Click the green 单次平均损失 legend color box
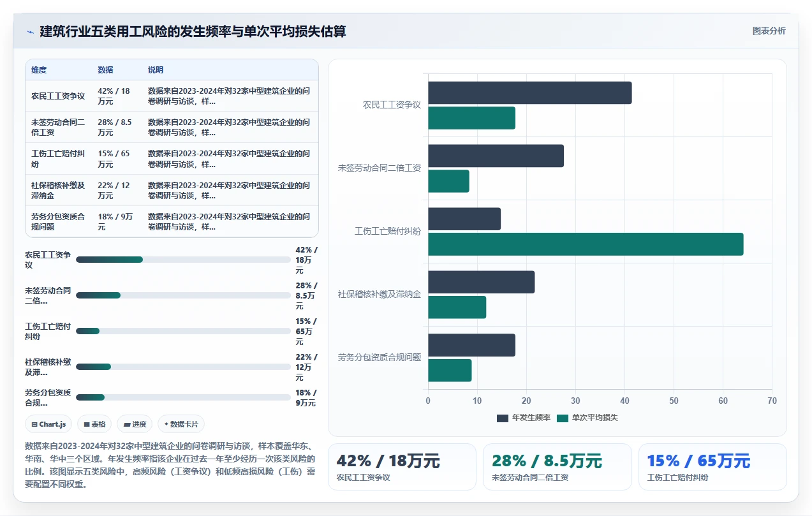 coord(563,418)
